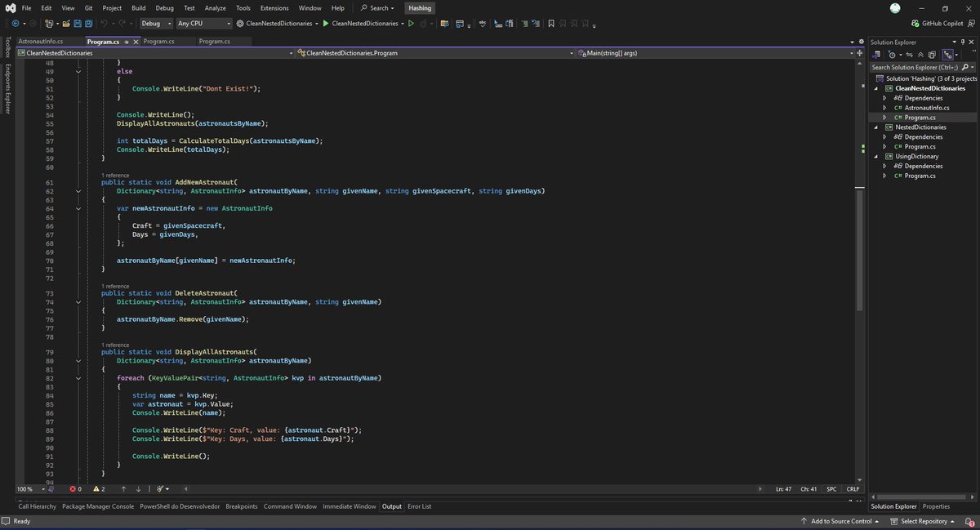The width and height of the screenshot is (980, 530).
Task: Open the Breakpoints tab at the bottom
Action: tap(241, 506)
